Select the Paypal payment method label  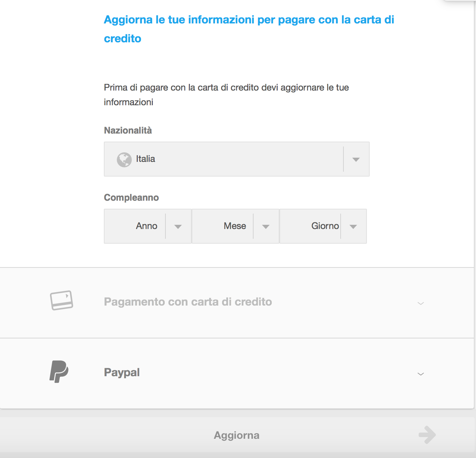click(122, 372)
